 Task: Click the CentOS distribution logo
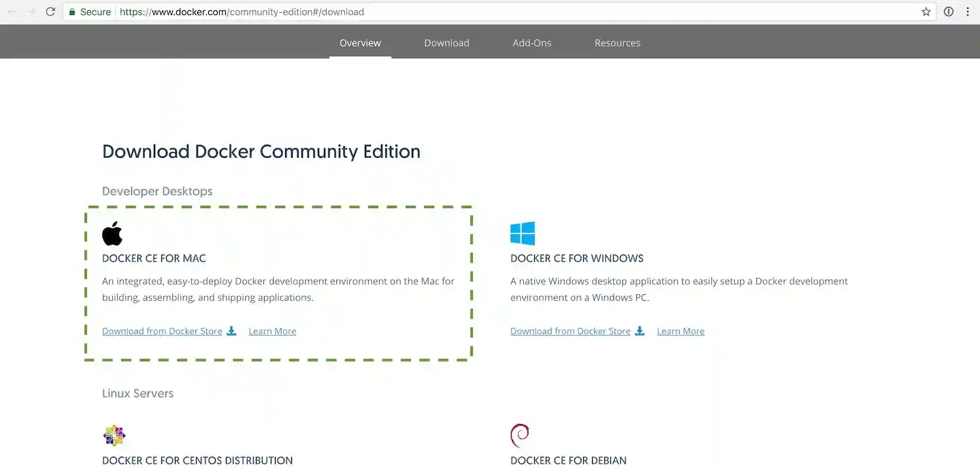pos(114,435)
